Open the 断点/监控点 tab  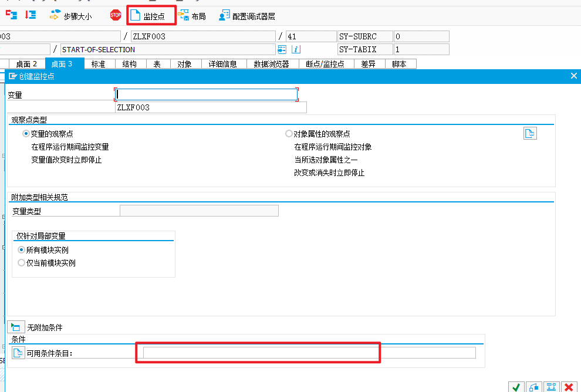coord(327,63)
